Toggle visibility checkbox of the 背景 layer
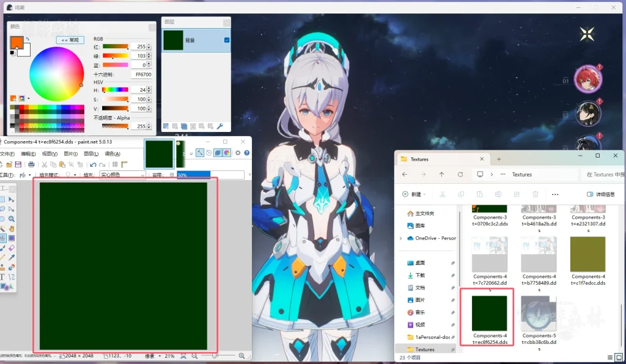Viewport: 626px width, 364px height. (x=227, y=40)
